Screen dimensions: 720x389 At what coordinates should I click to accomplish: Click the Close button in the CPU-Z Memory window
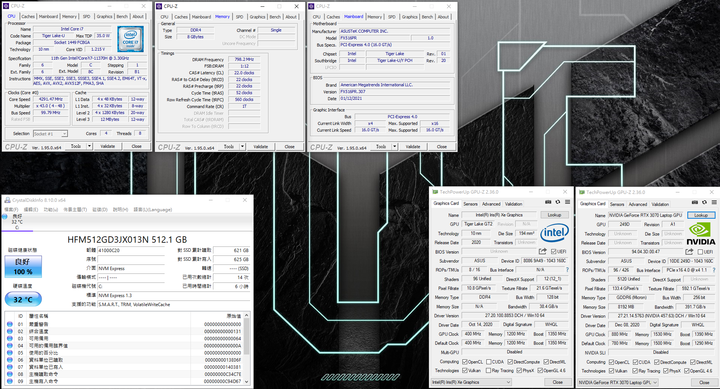pyautogui.click(x=289, y=147)
